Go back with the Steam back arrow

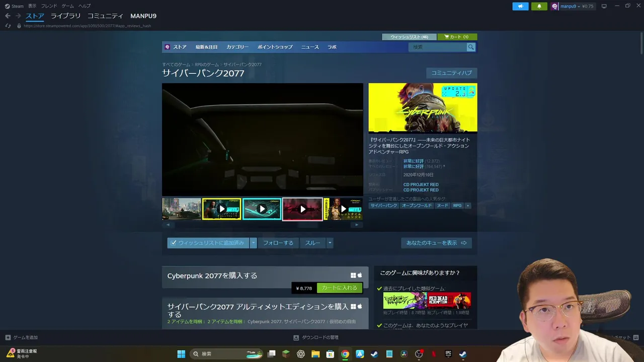pyautogui.click(x=8, y=16)
